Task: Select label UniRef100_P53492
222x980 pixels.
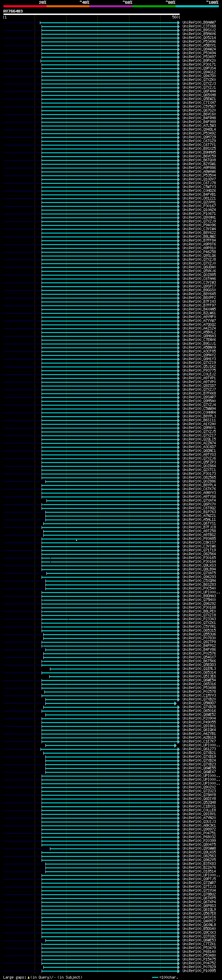Action: coord(199,133)
